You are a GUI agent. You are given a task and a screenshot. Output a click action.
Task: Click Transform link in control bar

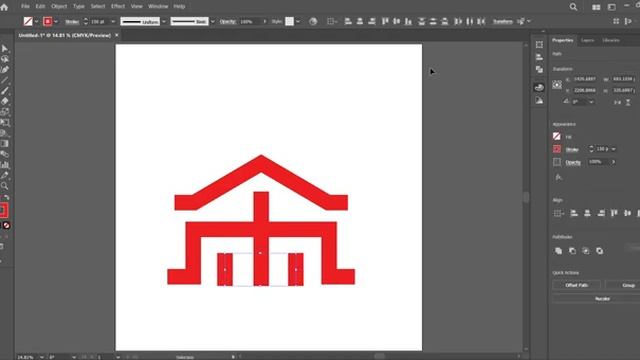point(502,21)
